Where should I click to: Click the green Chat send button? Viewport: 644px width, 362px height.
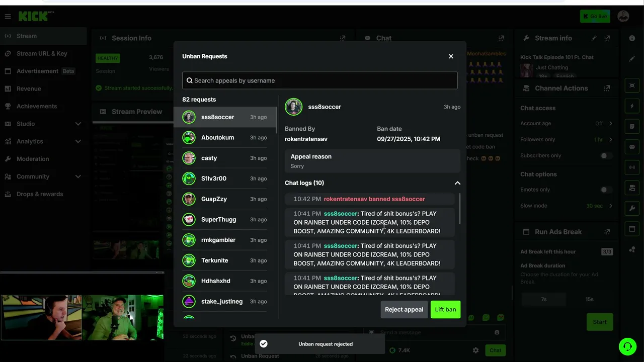pos(495,350)
